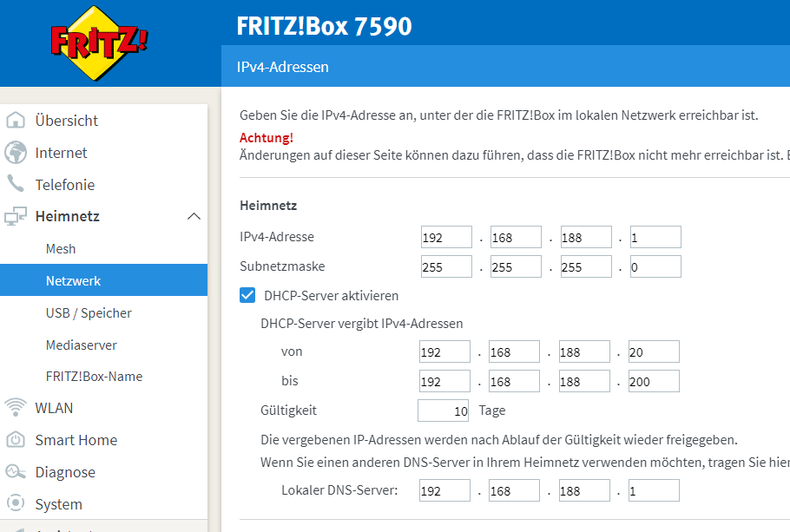Viewport: 790px width, 532px height.
Task: Click the WLAN wireless signal icon
Action: pyautogui.click(x=16, y=407)
